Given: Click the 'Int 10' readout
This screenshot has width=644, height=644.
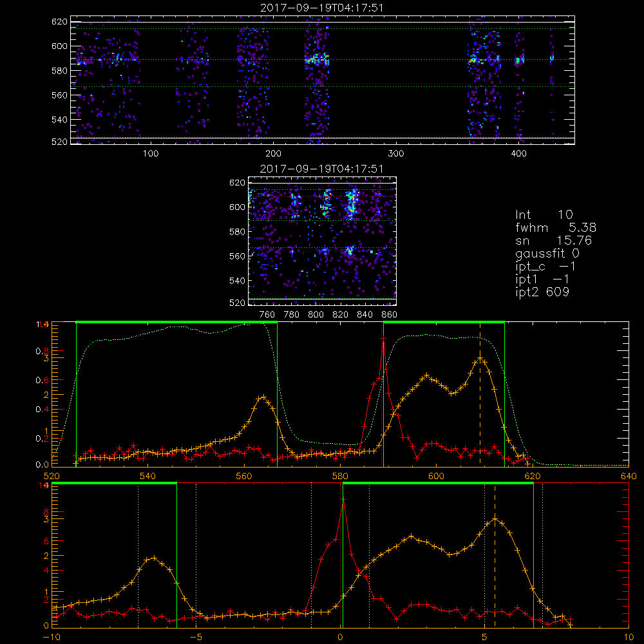Looking at the screenshot, I should point(544,214).
